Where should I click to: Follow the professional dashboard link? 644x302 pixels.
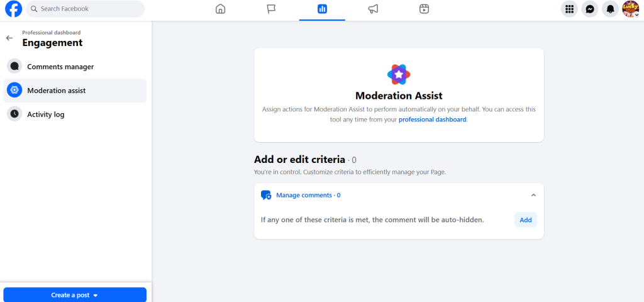tap(433, 120)
